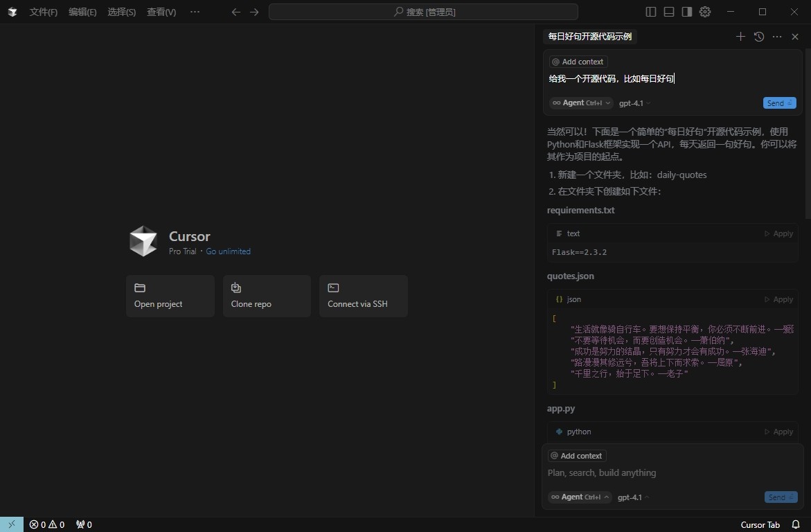Open top gpt-4.1 model dropdown

(x=634, y=103)
